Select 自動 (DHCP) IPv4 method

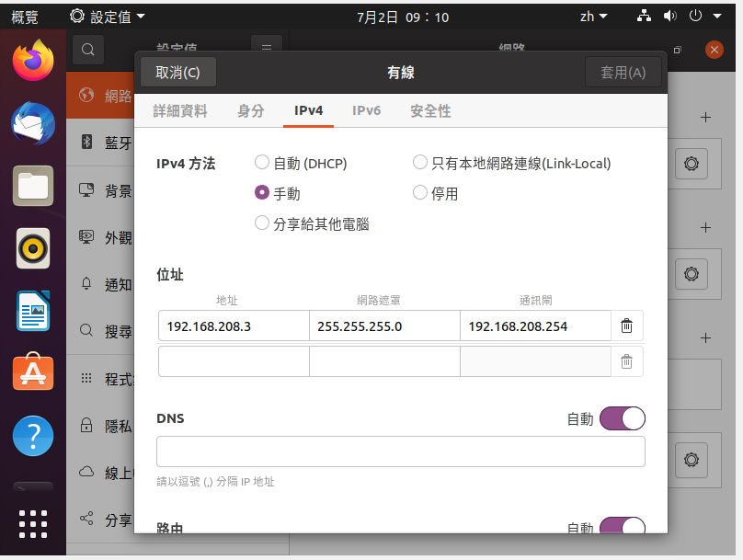click(x=262, y=163)
